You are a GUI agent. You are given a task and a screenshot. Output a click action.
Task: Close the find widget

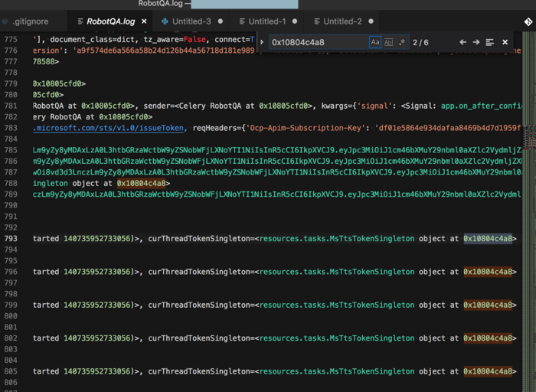[x=505, y=42]
